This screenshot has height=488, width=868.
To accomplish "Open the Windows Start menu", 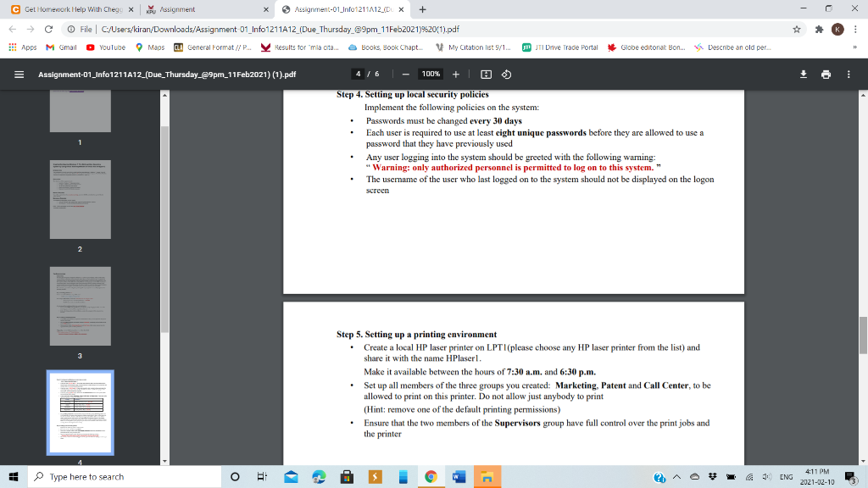I will point(14,477).
